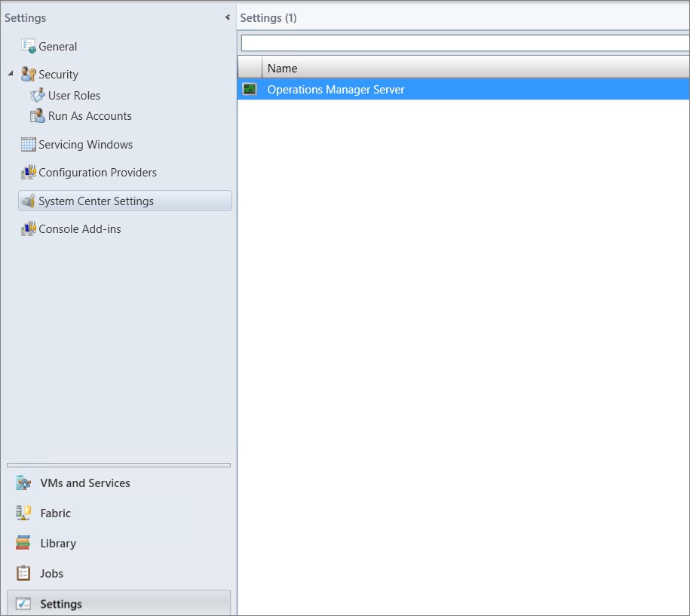Click the General settings icon
Viewport: 690px width, 616px height.
pyautogui.click(x=29, y=46)
